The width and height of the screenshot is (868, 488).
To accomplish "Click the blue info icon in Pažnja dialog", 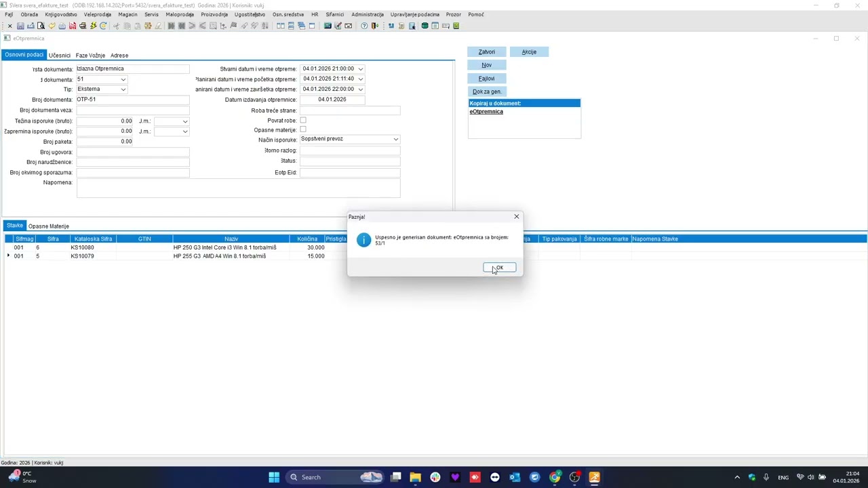I will point(364,240).
